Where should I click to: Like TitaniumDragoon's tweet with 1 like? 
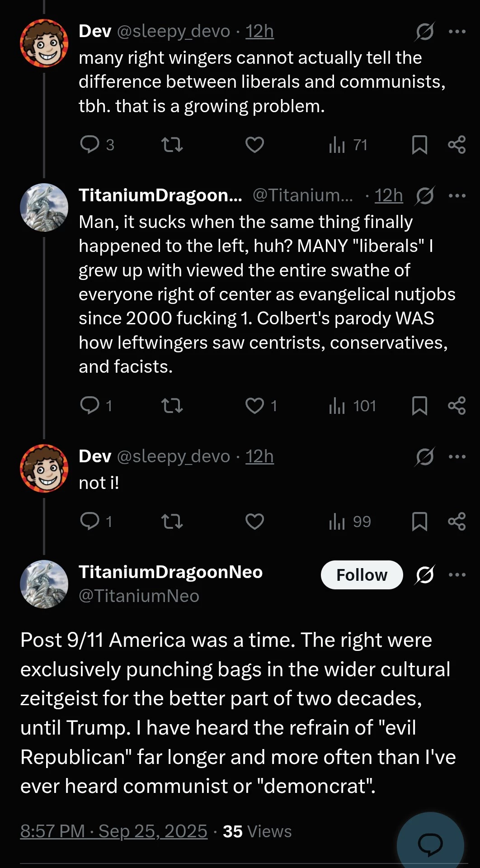255,406
